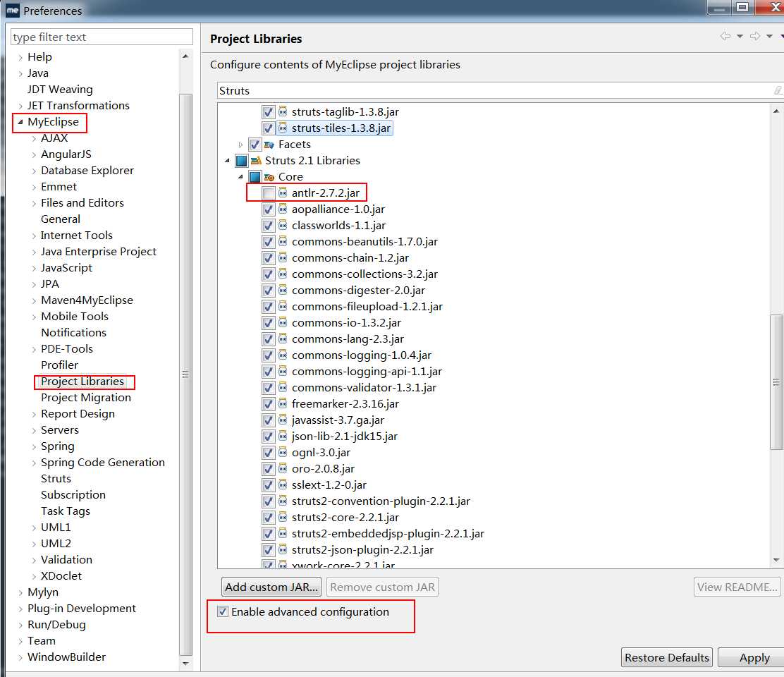The width and height of the screenshot is (784, 677).
Task: Click the jar icon beside commons-chain-1.2.jar
Action: click(x=283, y=257)
